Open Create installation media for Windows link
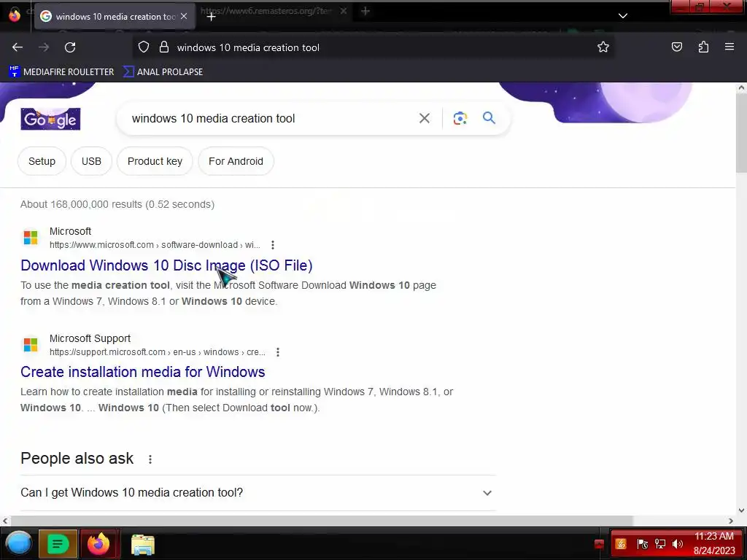The height and width of the screenshot is (560, 747). coord(142,372)
